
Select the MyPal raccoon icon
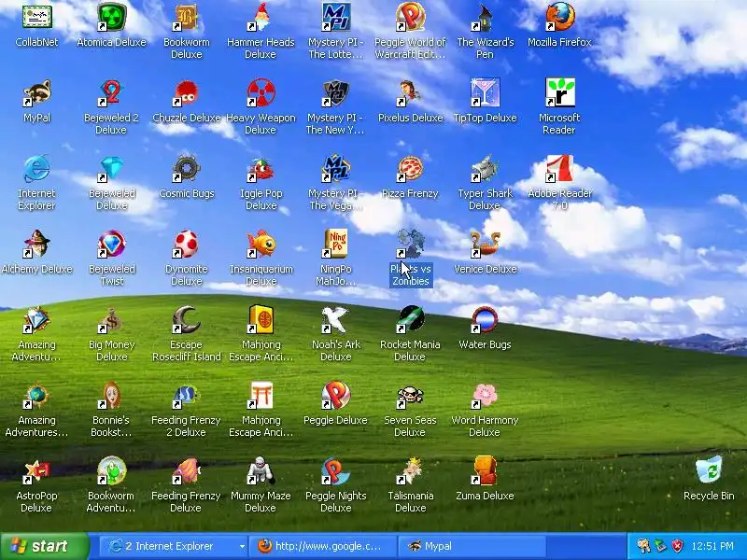click(36, 92)
